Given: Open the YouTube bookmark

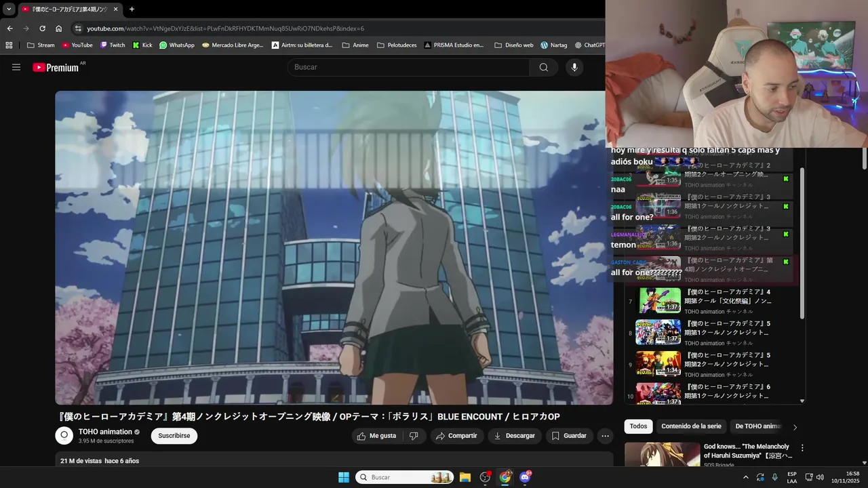Looking at the screenshot, I should [77, 45].
